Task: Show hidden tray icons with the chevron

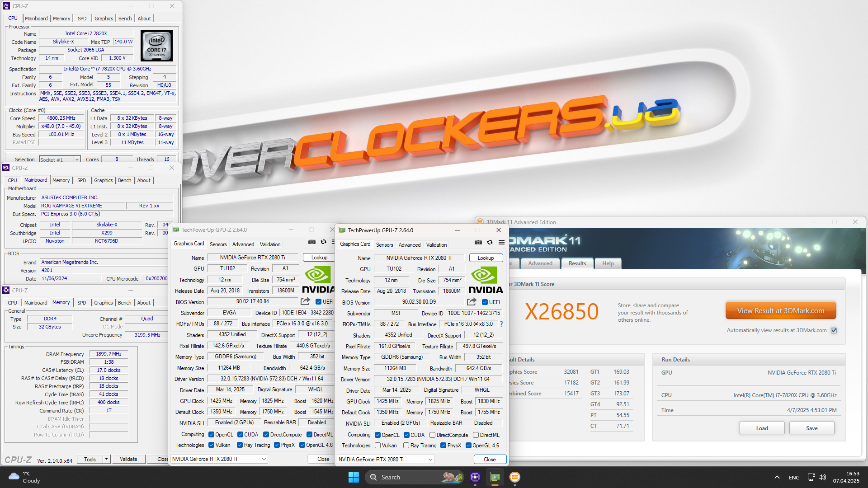Action: [x=777, y=477]
